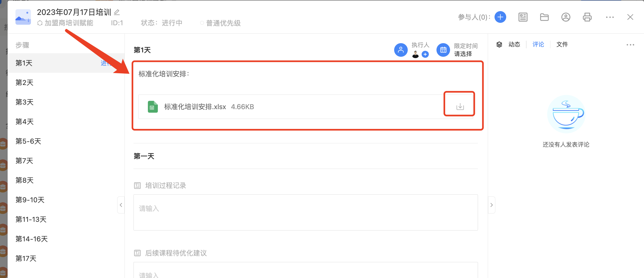Switch to the 文件 tab

[562, 45]
